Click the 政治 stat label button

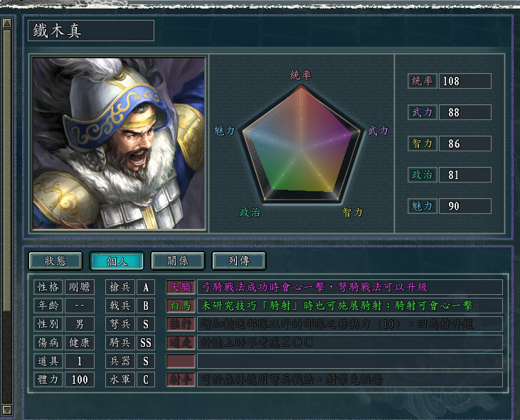(x=422, y=175)
